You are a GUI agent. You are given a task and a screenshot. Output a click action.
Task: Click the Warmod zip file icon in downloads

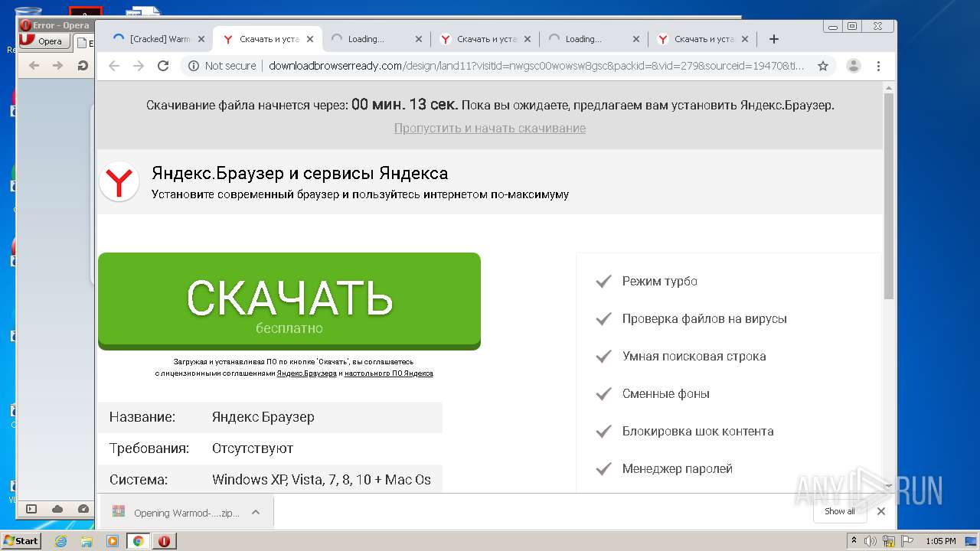click(118, 512)
